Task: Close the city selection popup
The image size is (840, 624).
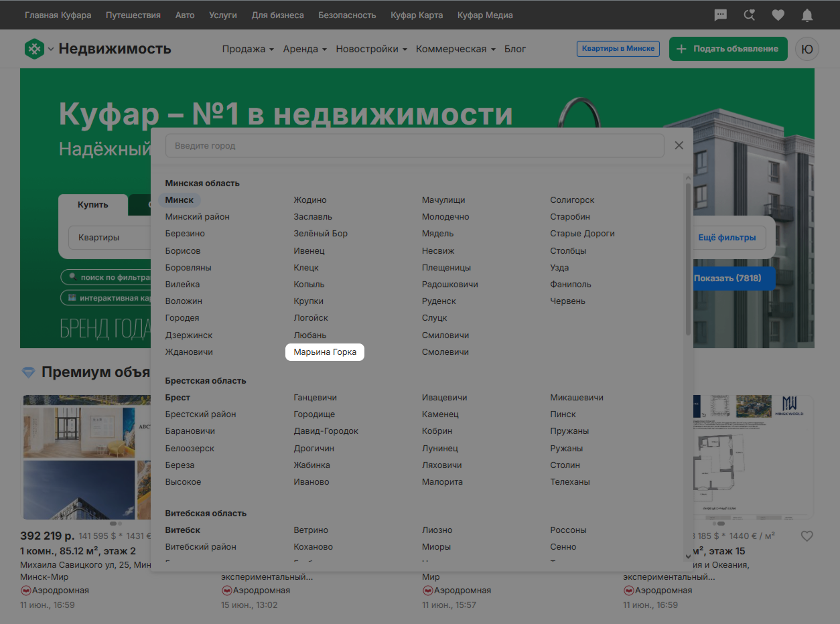Action: click(x=679, y=145)
